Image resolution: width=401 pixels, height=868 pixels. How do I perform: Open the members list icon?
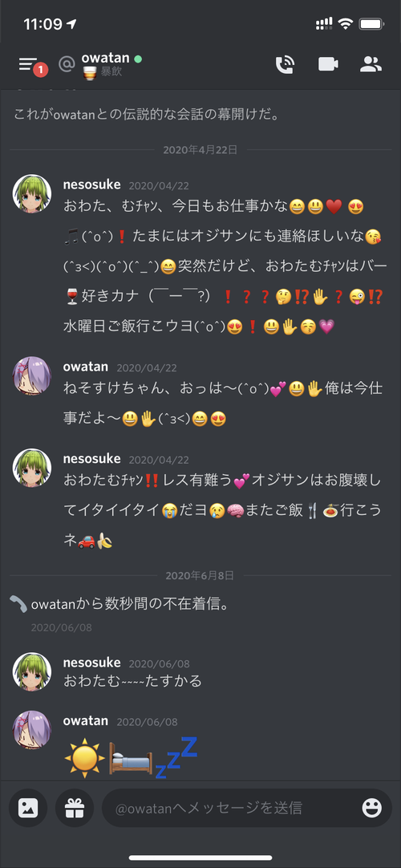[371, 64]
